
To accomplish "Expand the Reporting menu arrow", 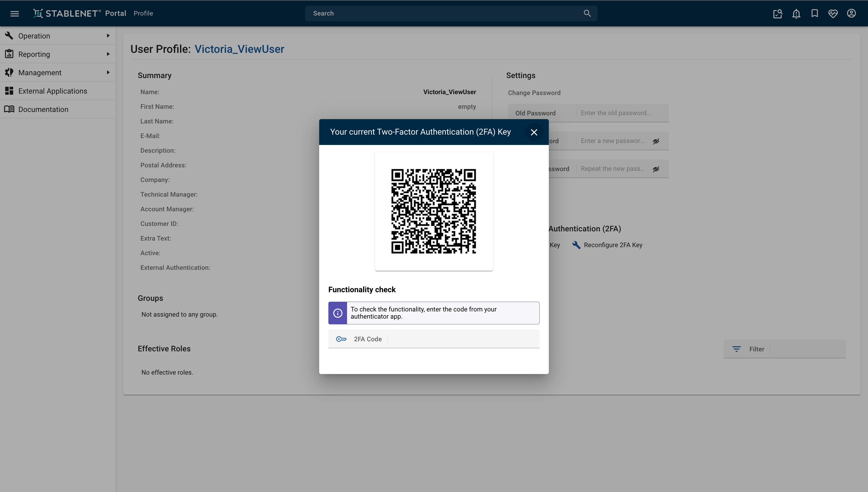I will 108,54.
